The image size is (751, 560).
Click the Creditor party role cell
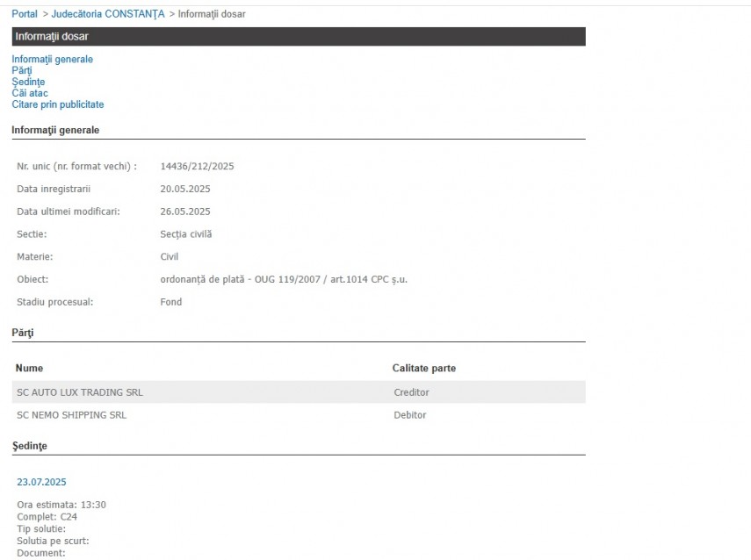point(411,392)
